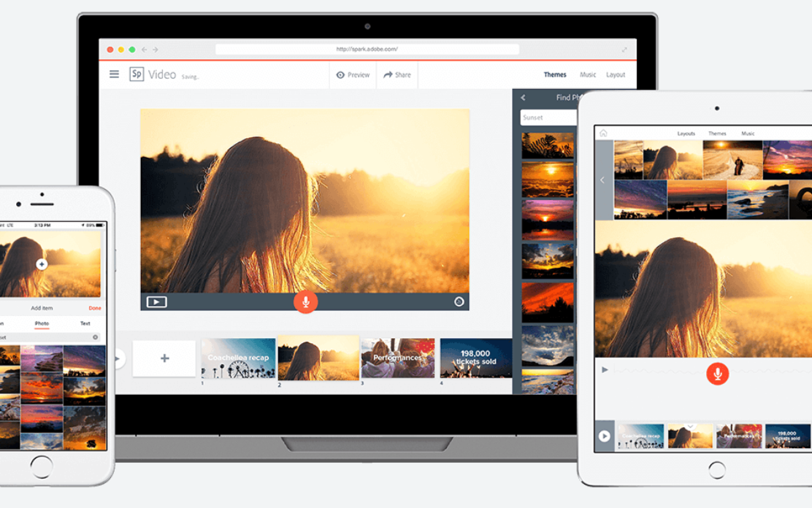Click the Share button

point(397,75)
